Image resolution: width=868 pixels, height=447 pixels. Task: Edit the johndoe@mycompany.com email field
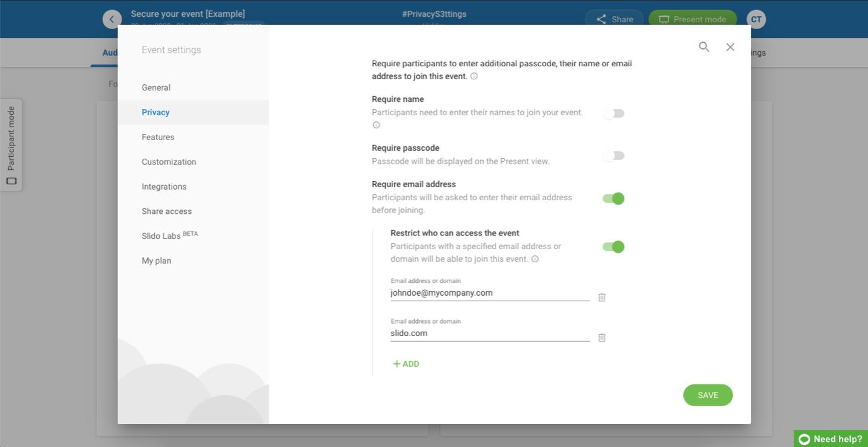pyautogui.click(x=490, y=293)
